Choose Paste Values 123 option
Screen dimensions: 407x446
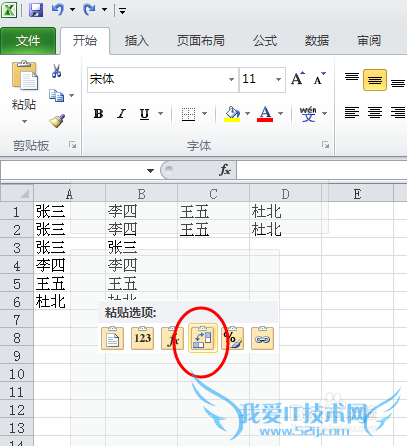(142, 338)
